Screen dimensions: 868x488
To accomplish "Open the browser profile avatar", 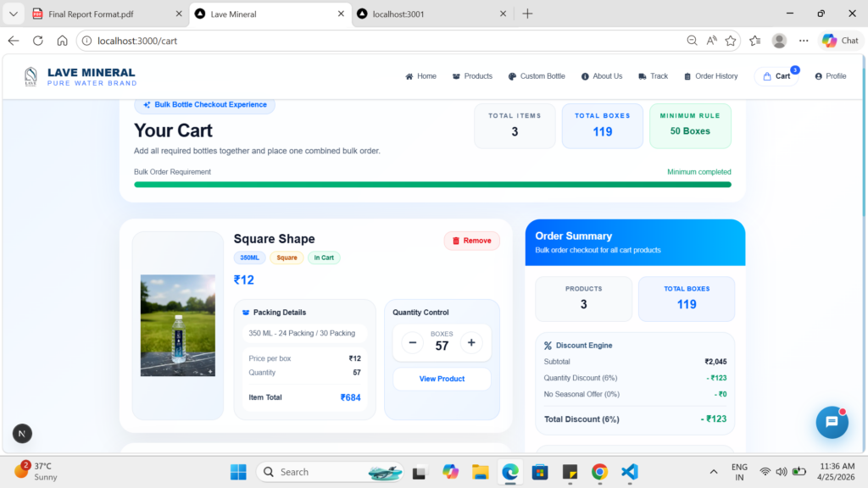I will point(780,41).
